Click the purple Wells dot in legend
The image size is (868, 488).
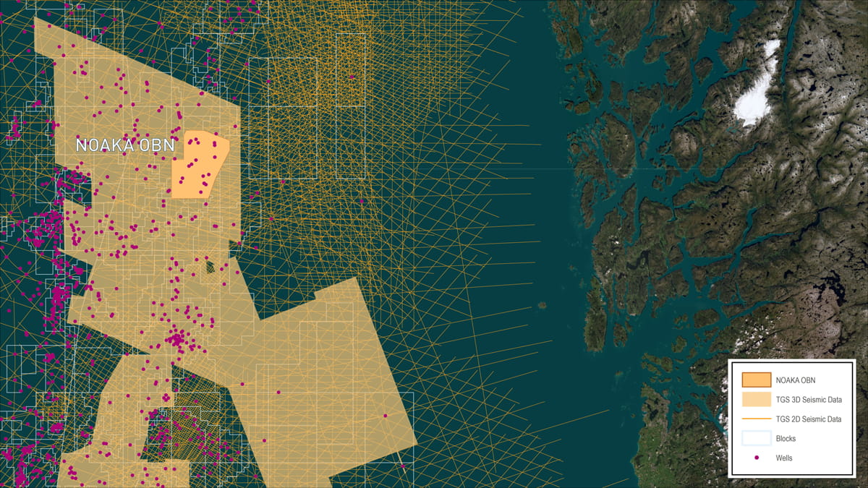(756, 458)
